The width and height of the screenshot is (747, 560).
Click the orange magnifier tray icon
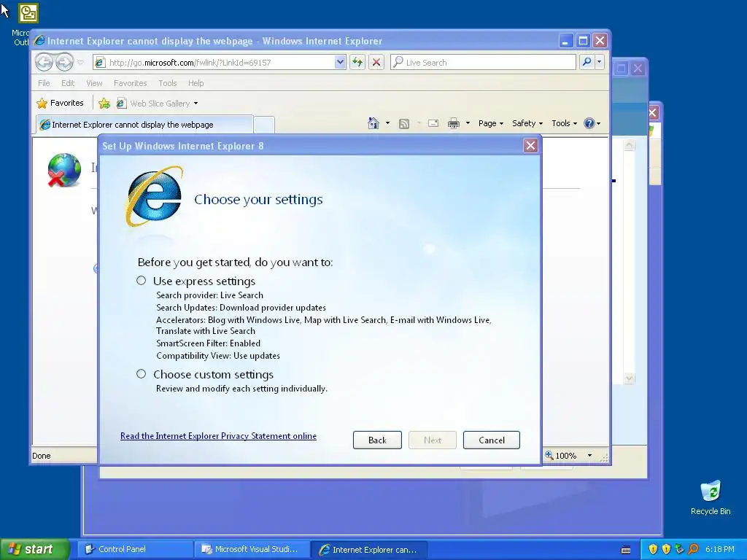coord(693,549)
